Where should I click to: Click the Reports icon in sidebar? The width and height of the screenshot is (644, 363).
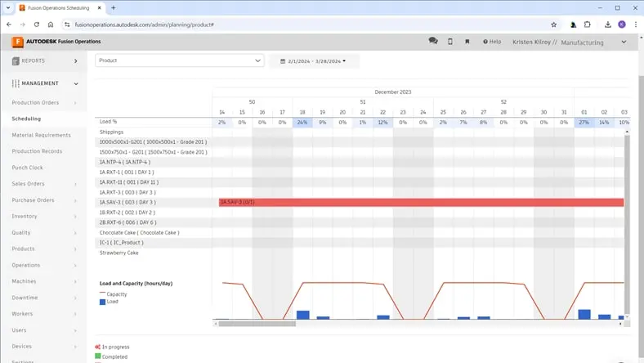[x=16, y=60]
